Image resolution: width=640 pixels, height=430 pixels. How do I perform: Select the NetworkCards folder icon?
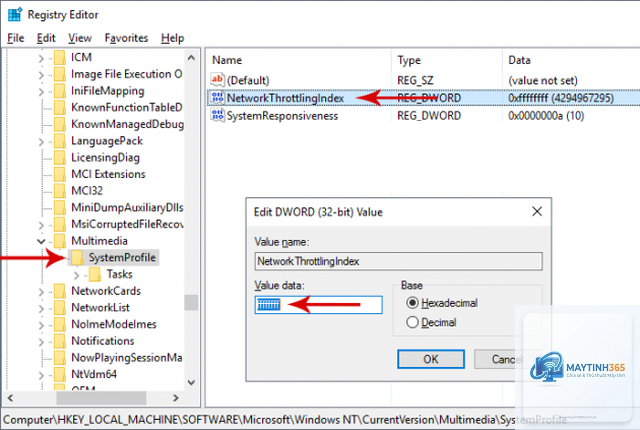[60, 291]
